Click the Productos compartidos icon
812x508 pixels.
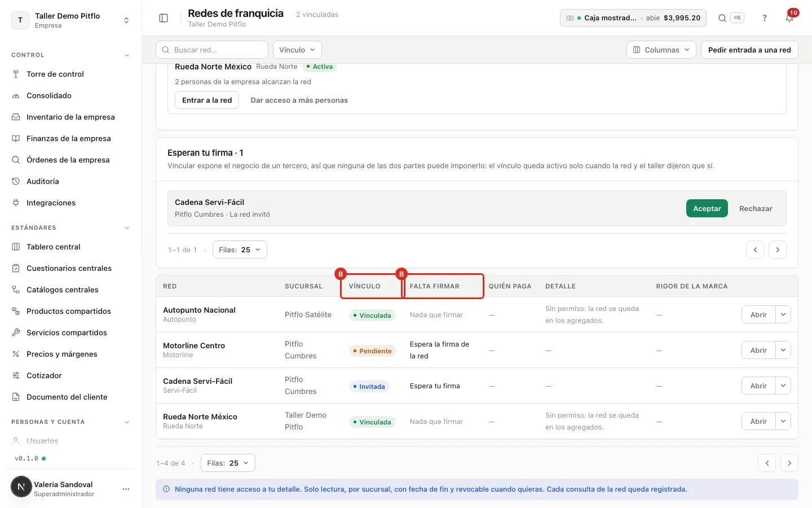coord(16,311)
